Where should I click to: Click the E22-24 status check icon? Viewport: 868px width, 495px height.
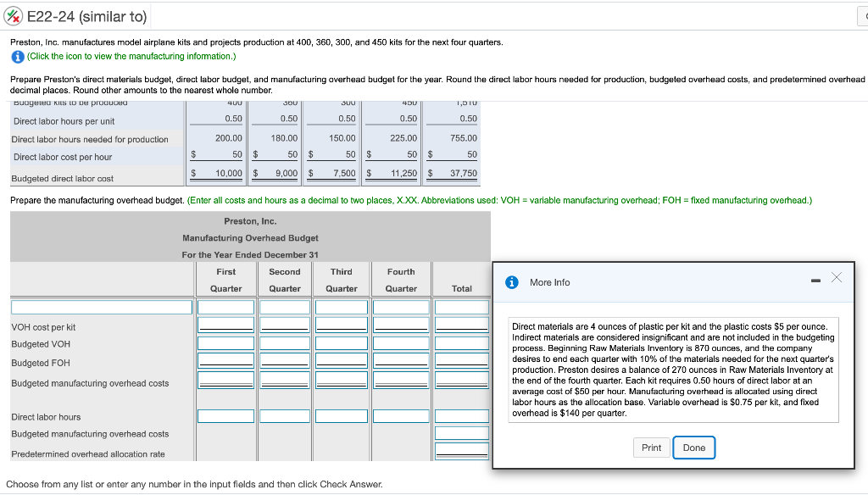(13, 17)
